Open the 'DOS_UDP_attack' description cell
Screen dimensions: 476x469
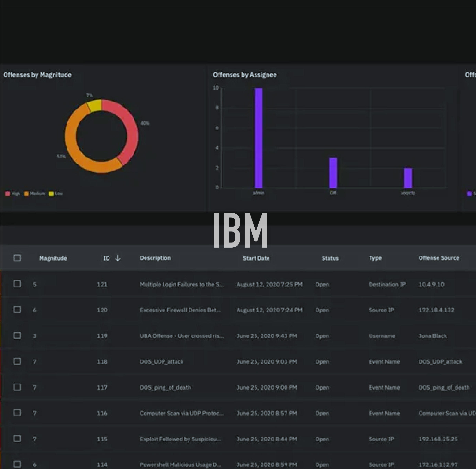pos(161,362)
